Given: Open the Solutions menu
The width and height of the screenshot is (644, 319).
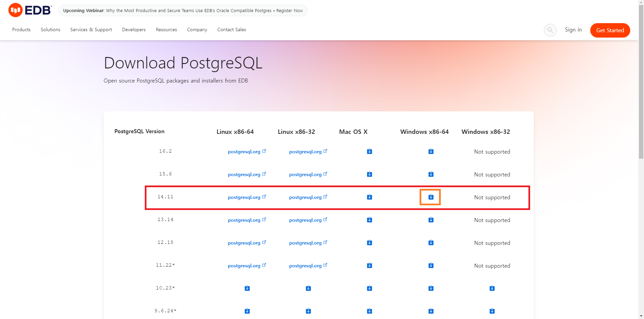Looking at the screenshot, I should tap(50, 30).
